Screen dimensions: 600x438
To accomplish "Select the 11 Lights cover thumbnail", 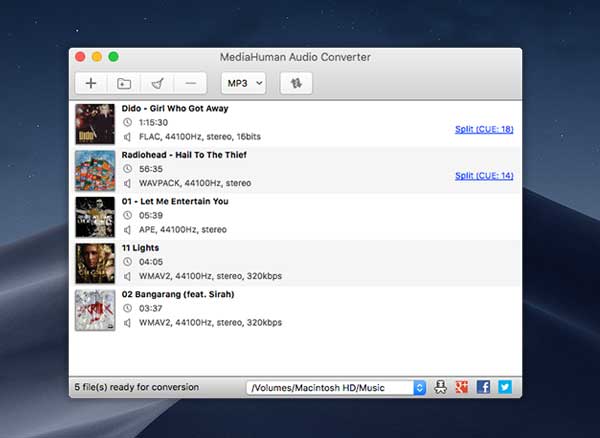I will [95, 263].
